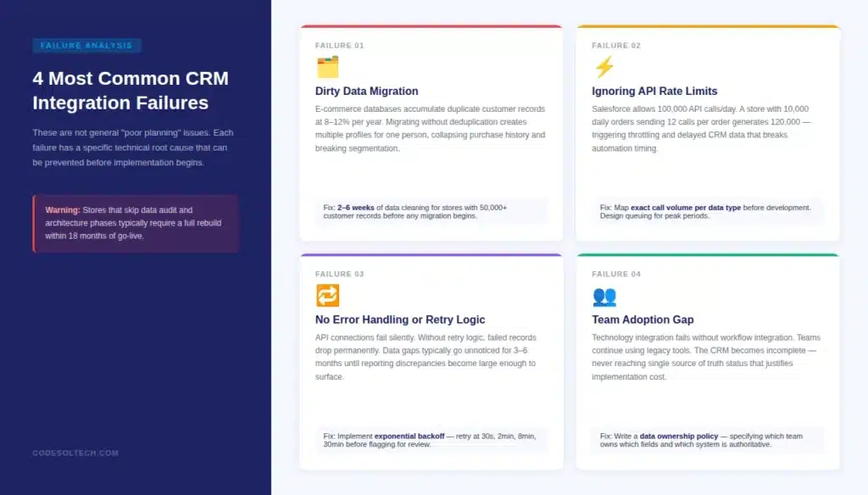
Task: Click the 'Dirty Data Migration' title
Action: 366,91
